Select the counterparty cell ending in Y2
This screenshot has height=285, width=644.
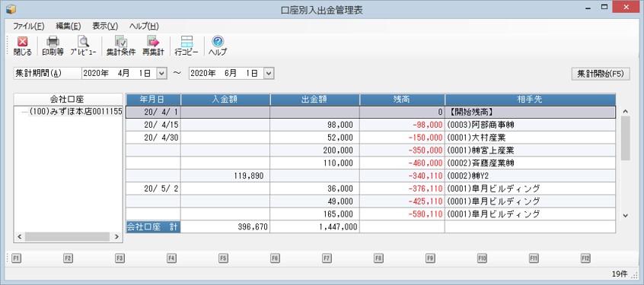531,176
